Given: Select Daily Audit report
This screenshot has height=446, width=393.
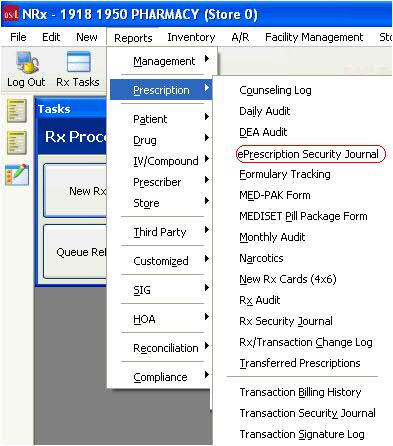Looking at the screenshot, I should click(x=265, y=111).
